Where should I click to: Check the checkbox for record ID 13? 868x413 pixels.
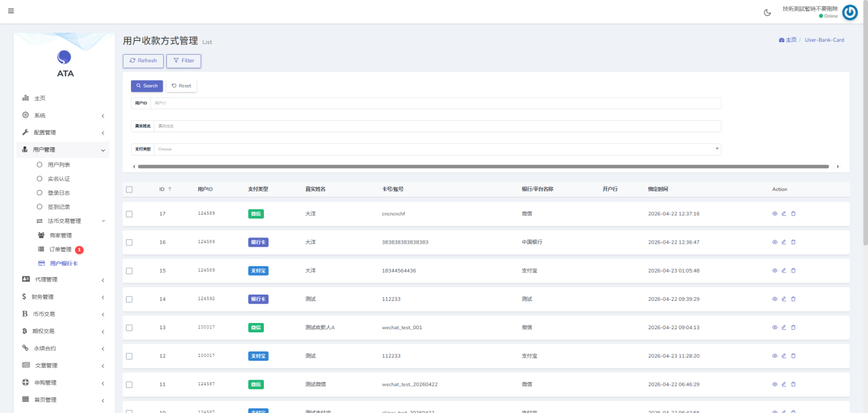tap(129, 327)
